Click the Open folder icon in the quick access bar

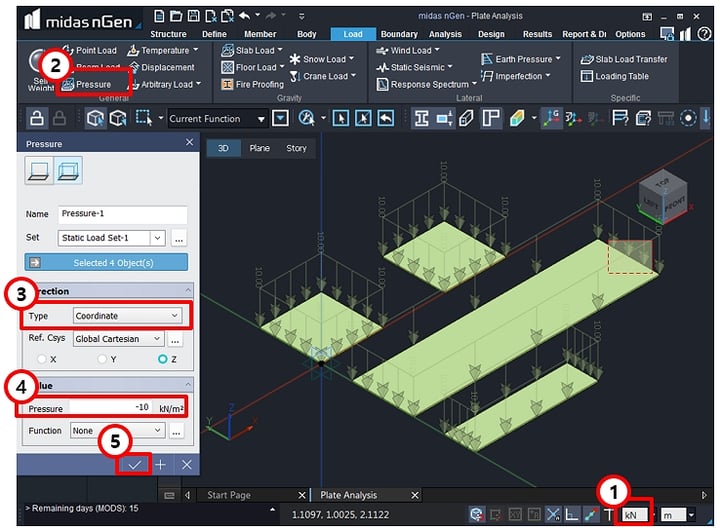(176, 16)
